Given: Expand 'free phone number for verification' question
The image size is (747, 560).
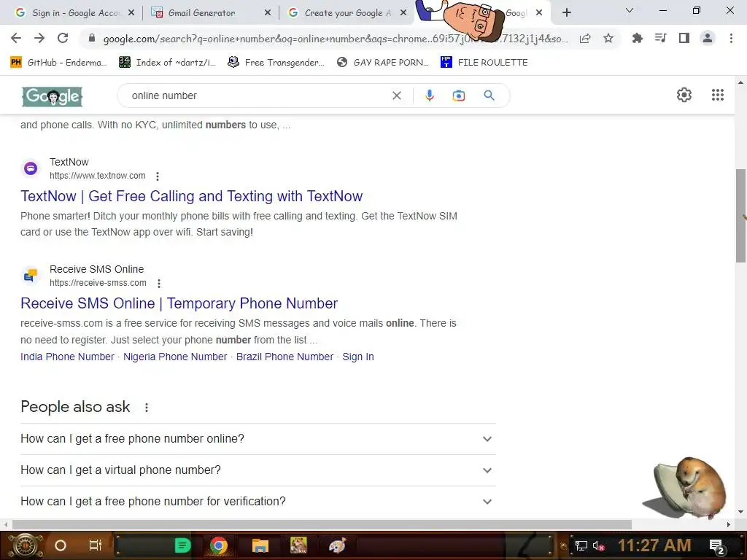Looking at the screenshot, I should 258,502.
